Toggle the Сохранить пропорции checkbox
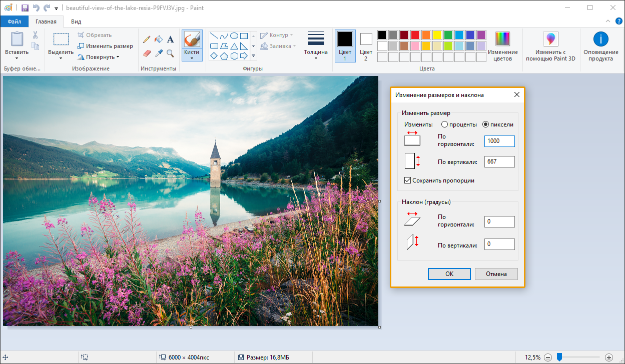 coord(407,180)
